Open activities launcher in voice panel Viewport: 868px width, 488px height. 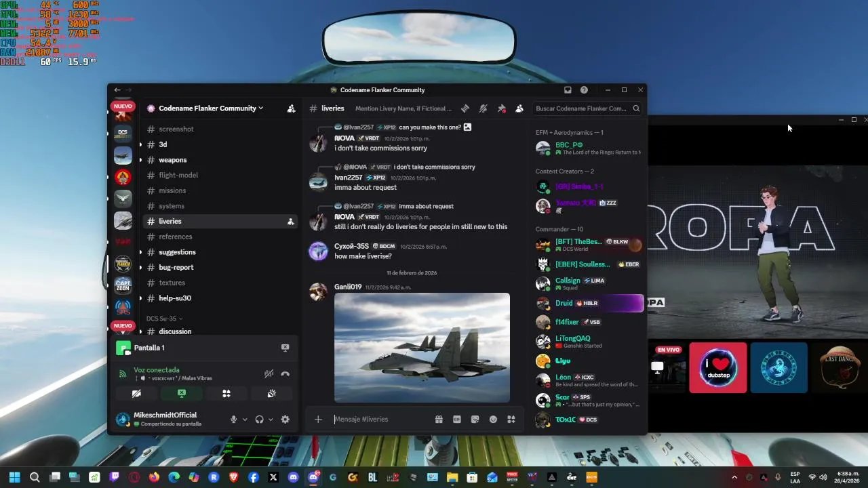[x=226, y=393]
